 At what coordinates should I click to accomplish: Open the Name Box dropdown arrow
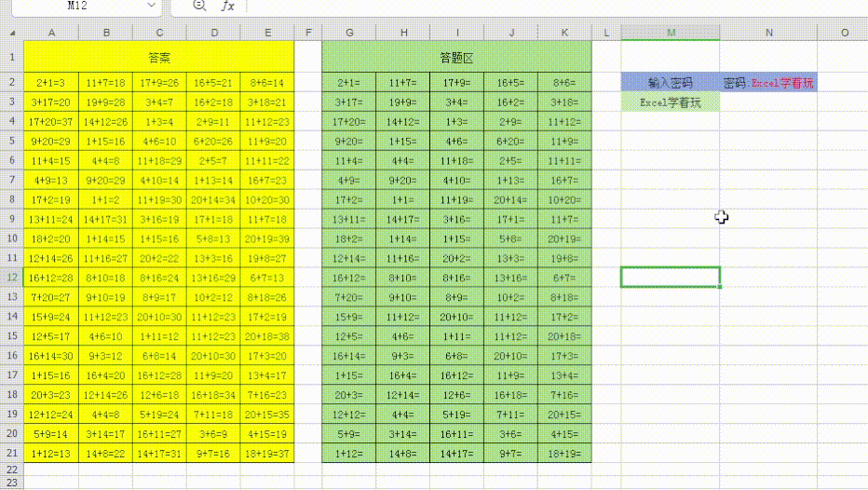pyautogui.click(x=151, y=5)
